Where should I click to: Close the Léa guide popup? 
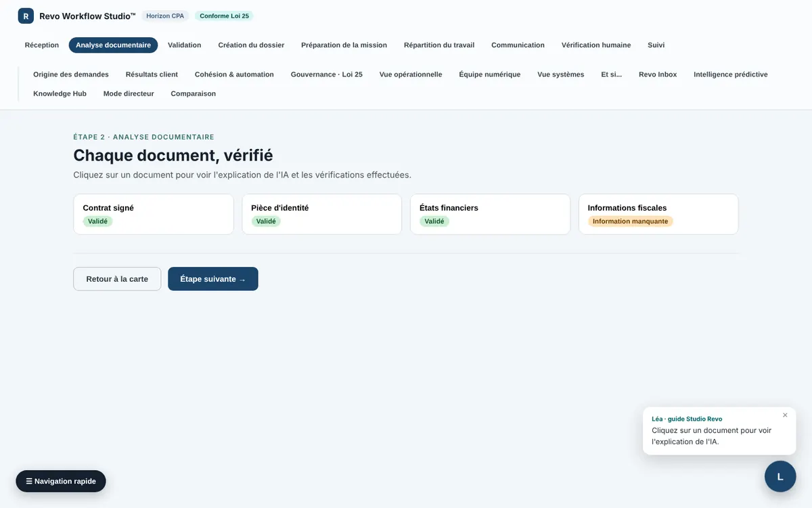(785, 415)
